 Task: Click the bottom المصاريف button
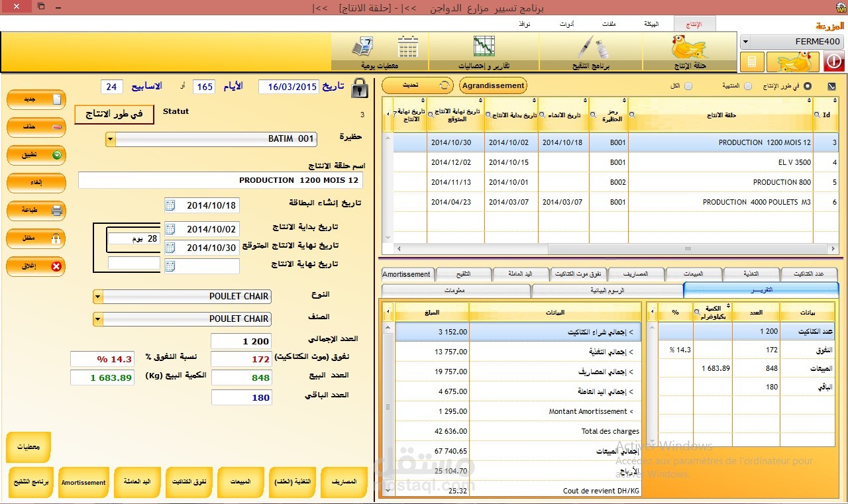pyautogui.click(x=343, y=482)
